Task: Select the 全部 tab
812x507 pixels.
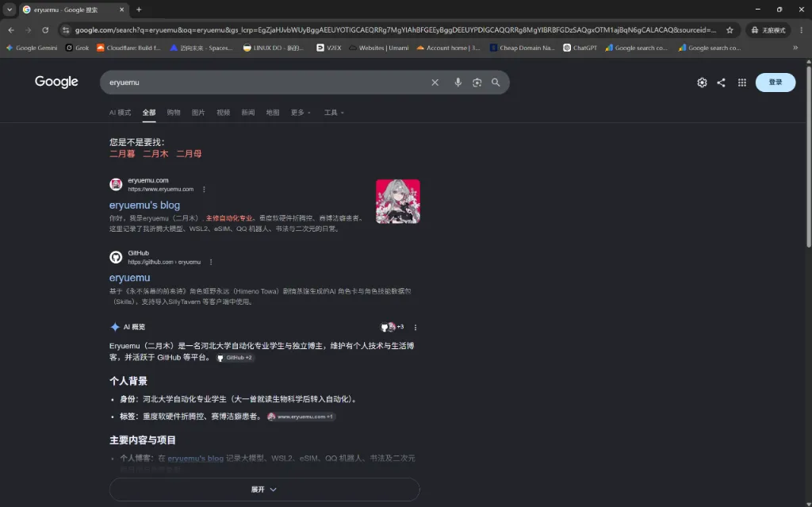Action: click(x=149, y=113)
